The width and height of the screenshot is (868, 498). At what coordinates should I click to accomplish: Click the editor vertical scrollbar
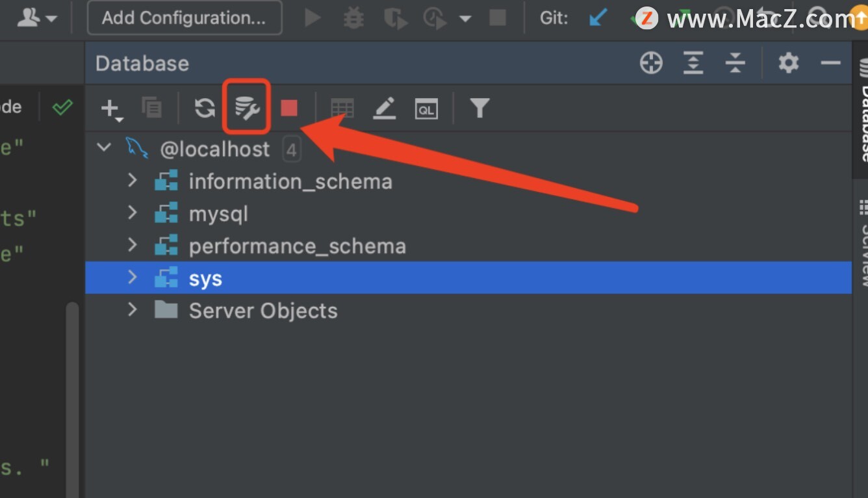[72, 400]
